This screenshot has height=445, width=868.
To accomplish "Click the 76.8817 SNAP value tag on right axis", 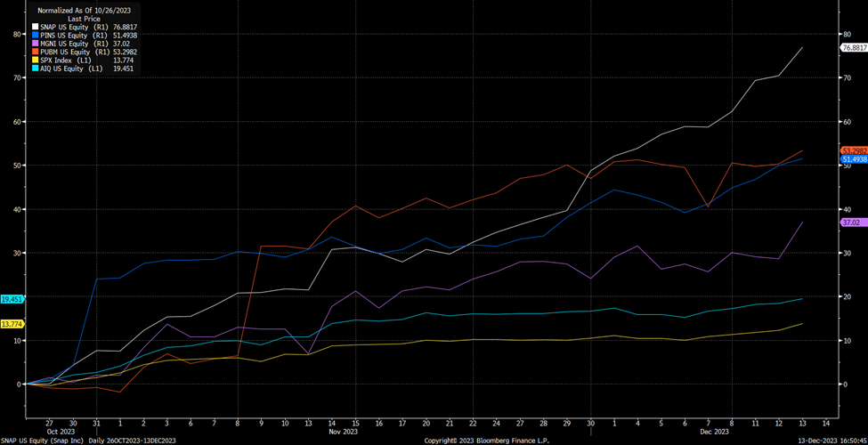I will (854, 48).
